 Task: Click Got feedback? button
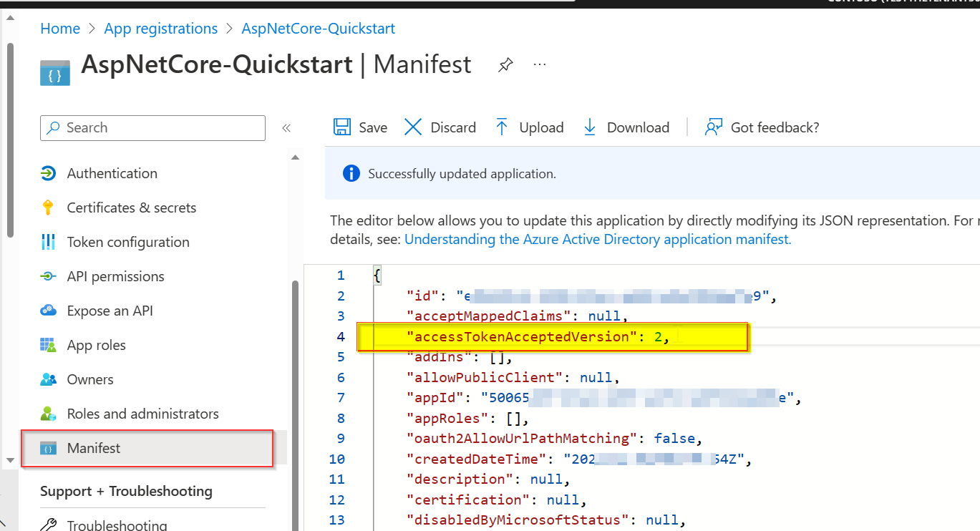(762, 127)
